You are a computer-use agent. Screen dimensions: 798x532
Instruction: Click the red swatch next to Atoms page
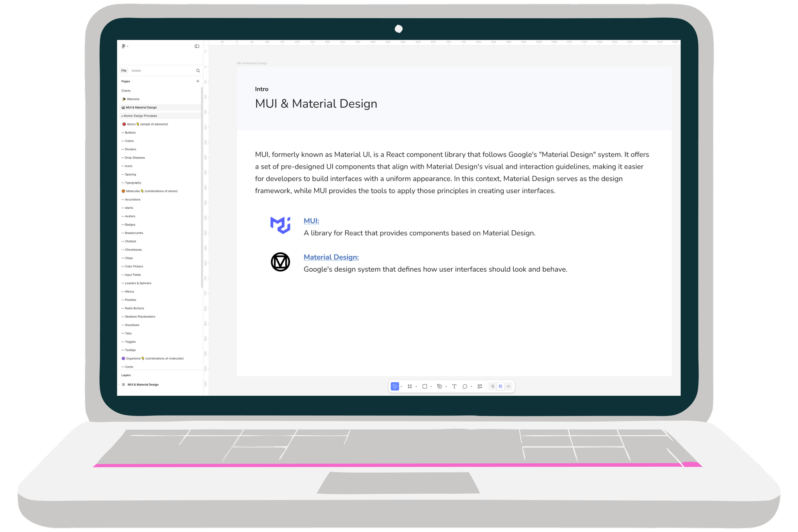tap(124, 124)
